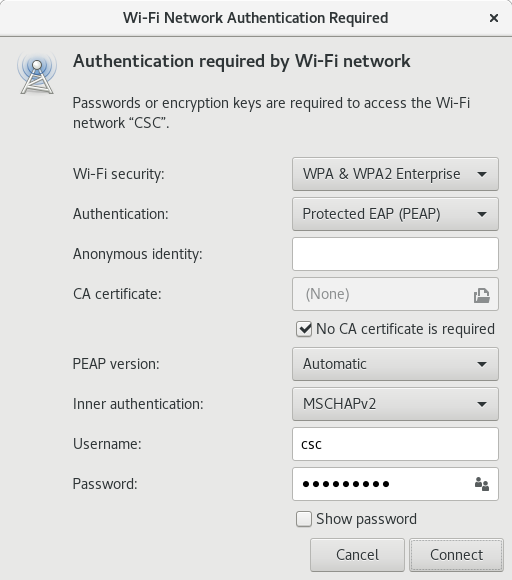This screenshot has height=580, width=512.
Task: Click the arrow on Wi-Fi security combo
Action: pyautogui.click(x=482, y=174)
